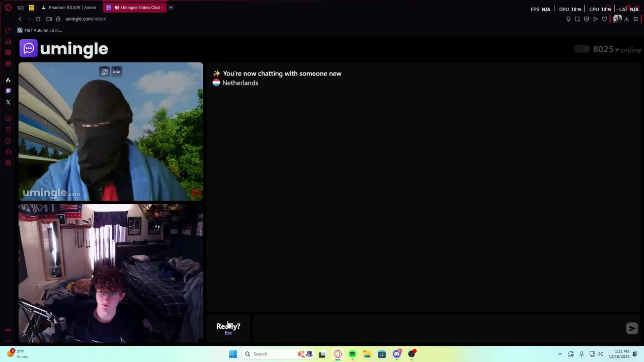The image size is (644, 362).
Task: Open profile avatar in toolbar
Action: (x=617, y=19)
